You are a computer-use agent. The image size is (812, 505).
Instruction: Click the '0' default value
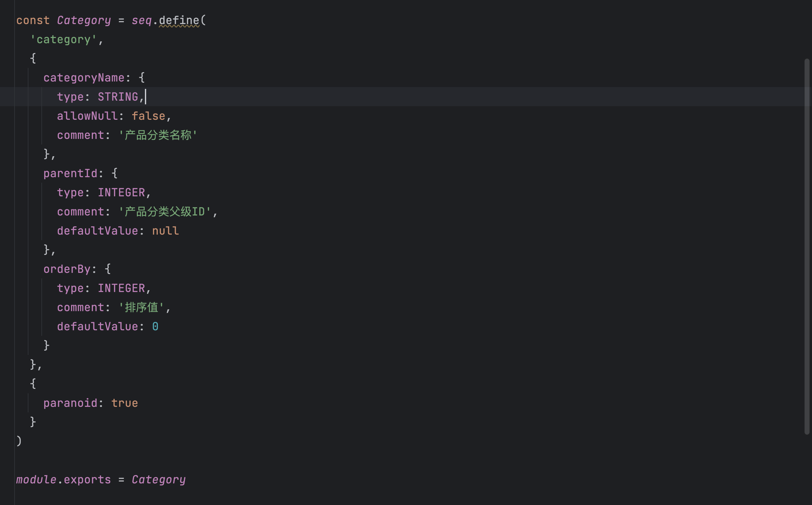pos(155,327)
